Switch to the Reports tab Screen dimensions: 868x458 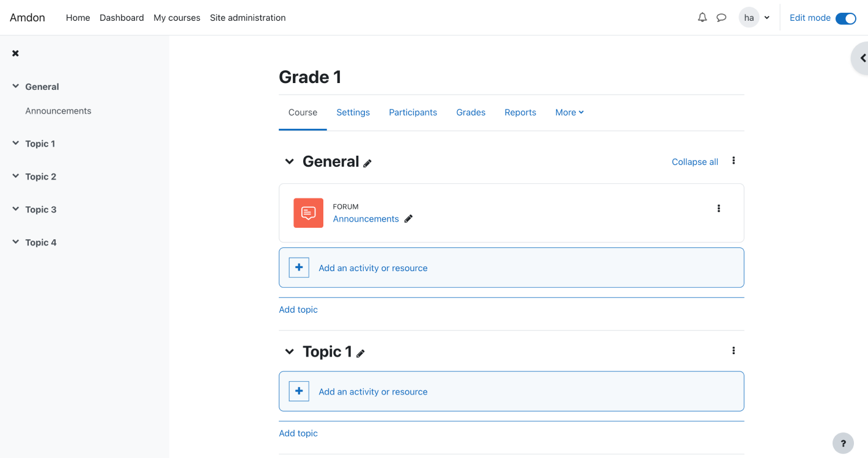click(520, 112)
